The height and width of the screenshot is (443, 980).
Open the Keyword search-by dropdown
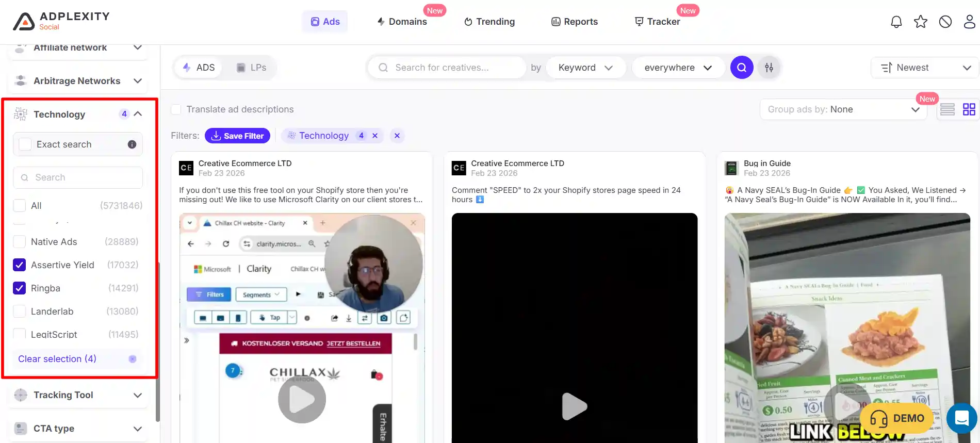585,68
